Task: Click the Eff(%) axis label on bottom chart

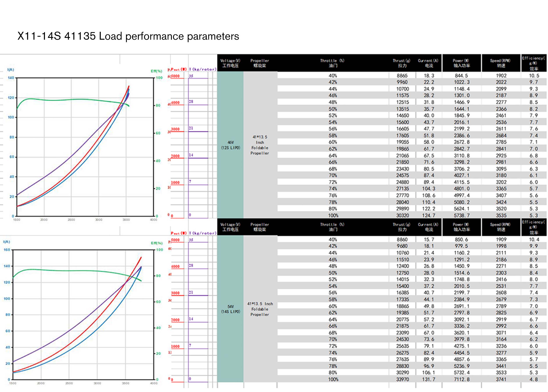Action: tap(156, 243)
